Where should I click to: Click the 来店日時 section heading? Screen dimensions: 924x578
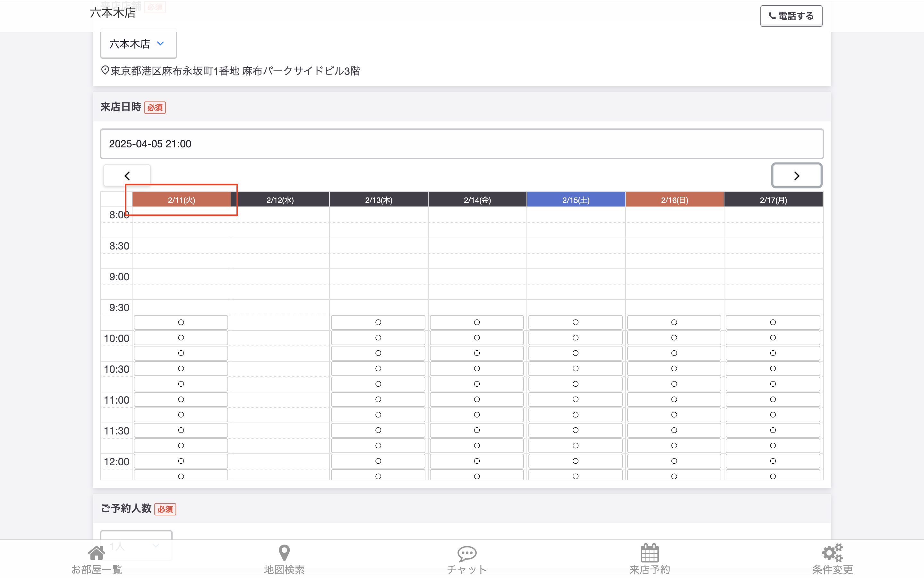[x=121, y=107]
